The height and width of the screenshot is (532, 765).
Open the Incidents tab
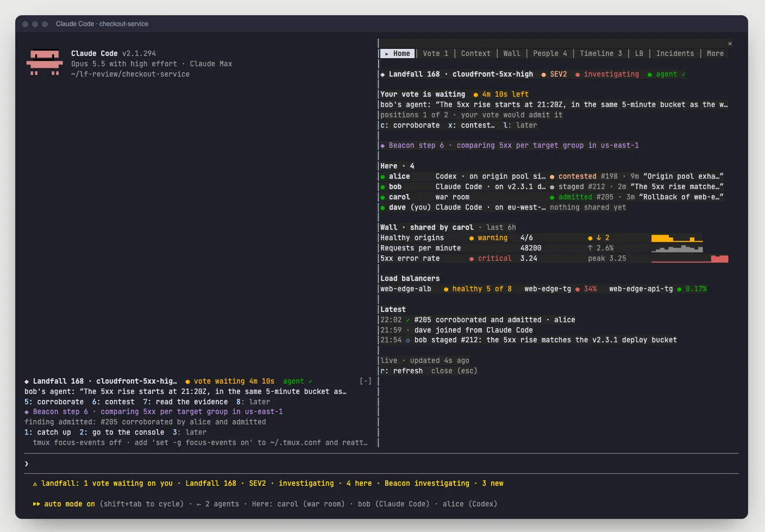pos(675,54)
